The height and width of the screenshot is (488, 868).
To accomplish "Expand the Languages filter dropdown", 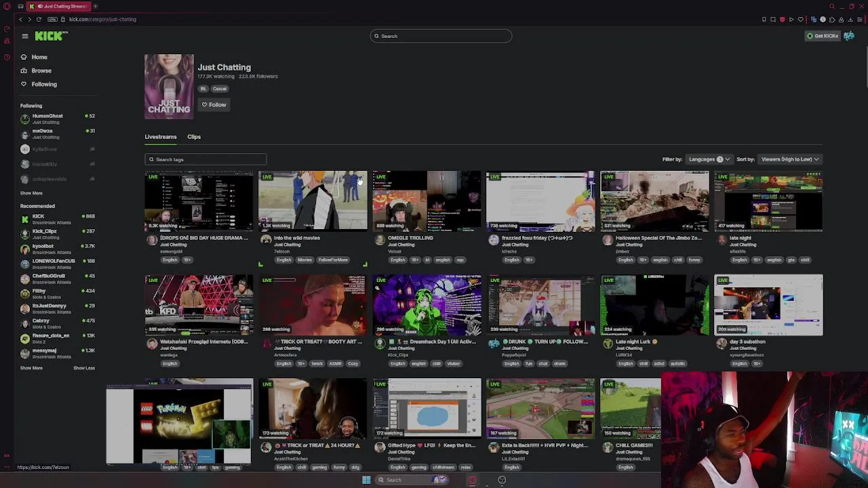I will coord(709,159).
